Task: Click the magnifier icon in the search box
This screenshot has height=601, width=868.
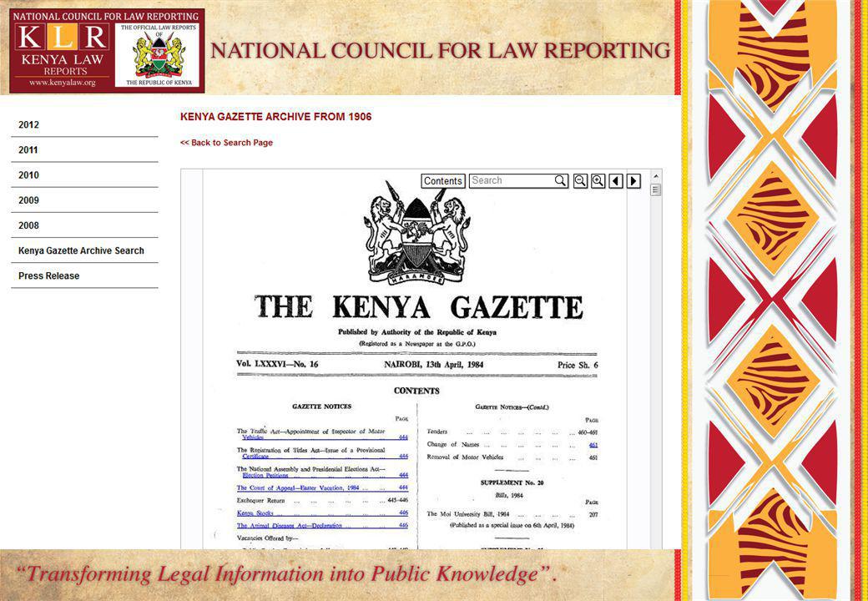Action: coord(560,181)
